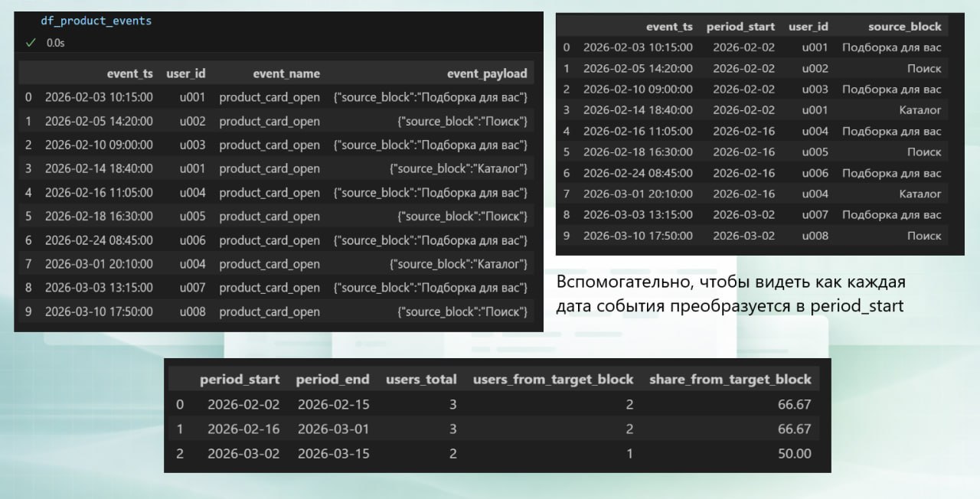Select the source_block column header
The height and width of the screenshot is (499, 980).
[x=905, y=26]
